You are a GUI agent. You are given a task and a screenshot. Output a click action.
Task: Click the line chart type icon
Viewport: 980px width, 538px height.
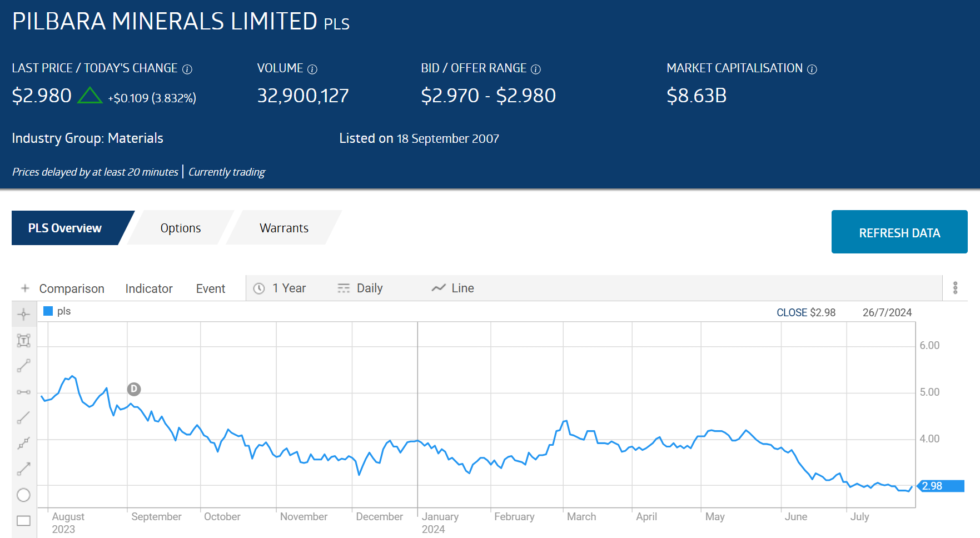[439, 288]
